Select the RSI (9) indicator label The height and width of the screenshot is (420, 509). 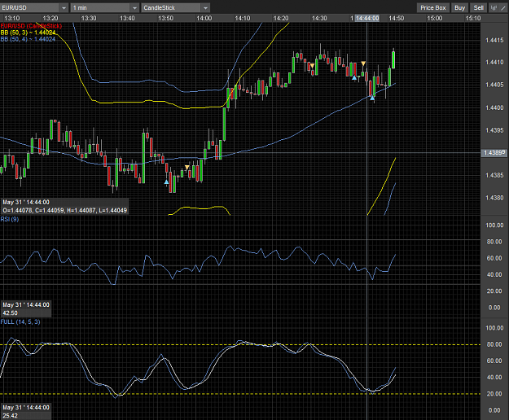pyautogui.click(x=10, y=219)
